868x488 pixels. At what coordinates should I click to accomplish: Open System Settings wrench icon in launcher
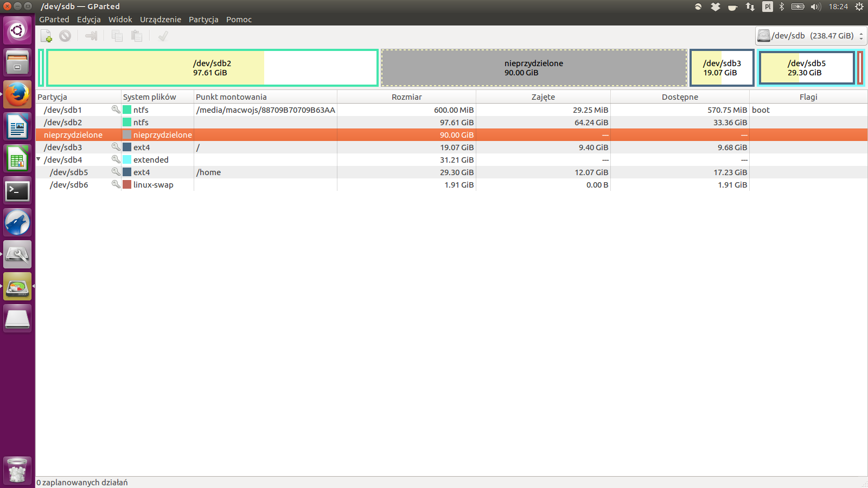click(x=17, y=254)
